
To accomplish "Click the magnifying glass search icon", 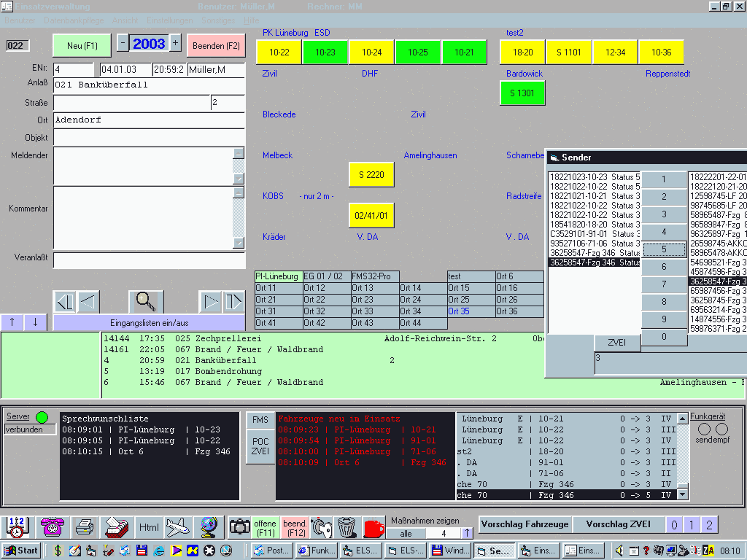I will click(146, 301).
